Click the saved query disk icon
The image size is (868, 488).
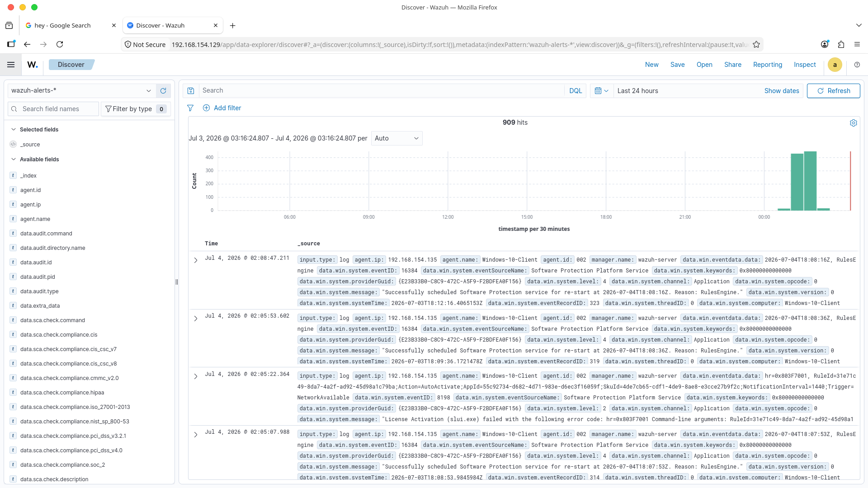(x=191, y=91)
